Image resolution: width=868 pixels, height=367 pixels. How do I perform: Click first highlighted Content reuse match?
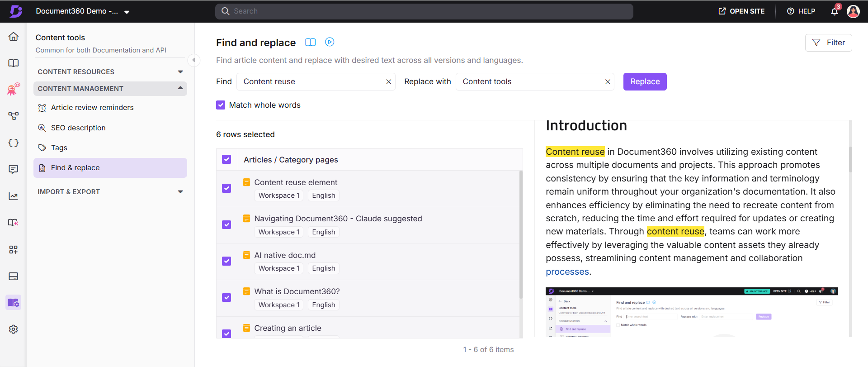(x=575, y=152)
